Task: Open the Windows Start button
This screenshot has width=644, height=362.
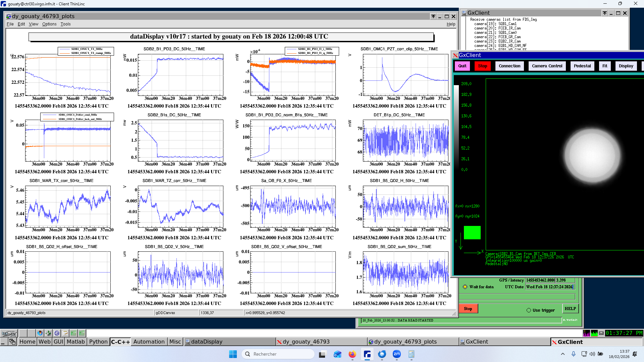Action: click(233, 354)
